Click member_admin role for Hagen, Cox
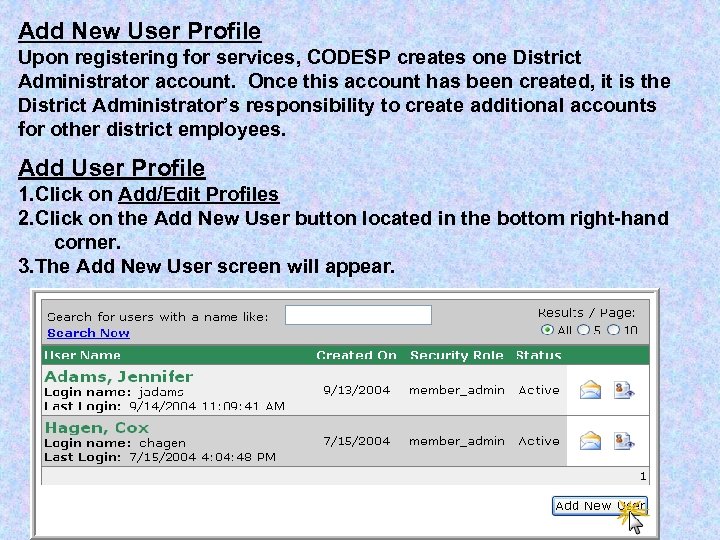 click(x=456, y=441)
